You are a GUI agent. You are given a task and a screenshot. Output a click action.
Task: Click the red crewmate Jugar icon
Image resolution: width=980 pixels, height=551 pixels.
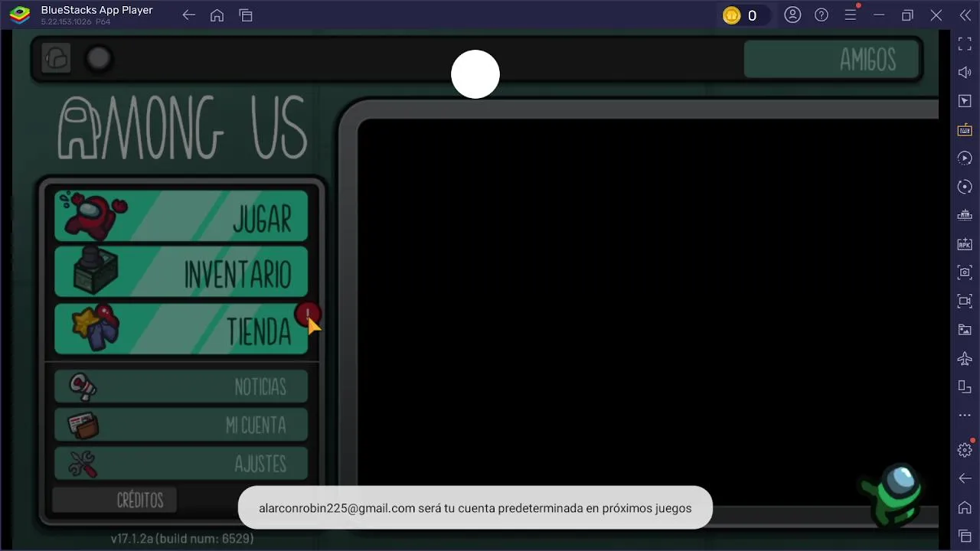pos(94,216)
